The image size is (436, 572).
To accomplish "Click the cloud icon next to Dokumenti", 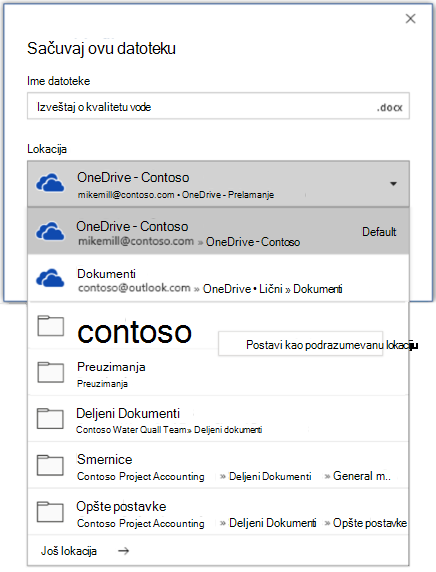I will [50, 278].
